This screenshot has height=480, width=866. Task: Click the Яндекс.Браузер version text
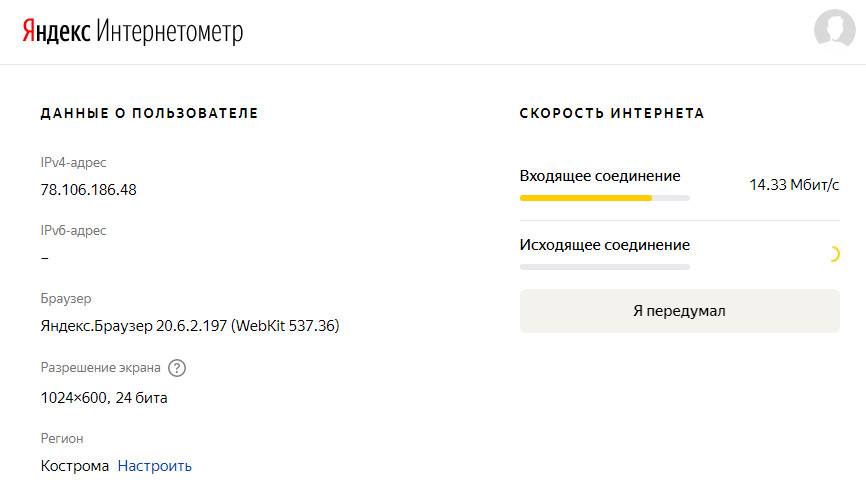190,326
